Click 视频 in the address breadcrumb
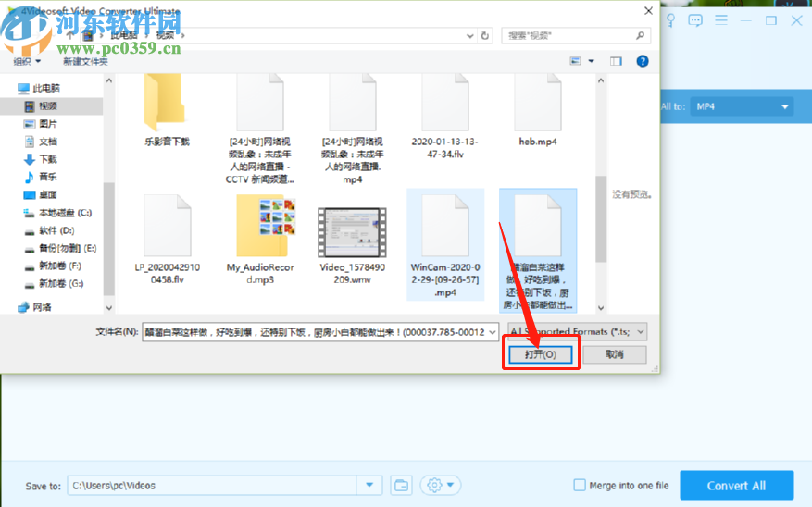The width and height of the screenshot is (812, 507). [x=165, y=35]
